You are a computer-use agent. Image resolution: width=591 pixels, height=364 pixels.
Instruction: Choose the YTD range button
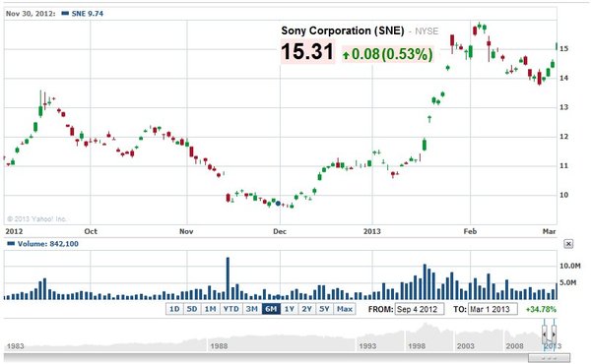[x=231, y=309]
